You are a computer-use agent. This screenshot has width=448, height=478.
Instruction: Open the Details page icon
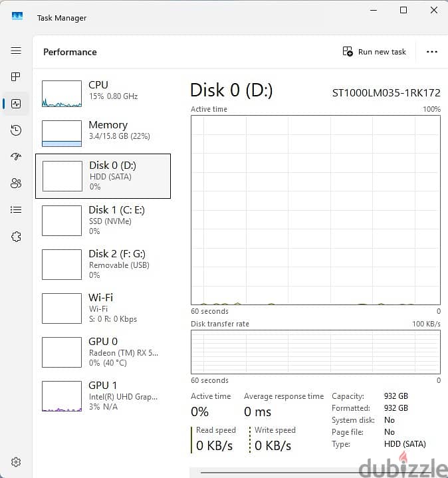tap(16, 209)
